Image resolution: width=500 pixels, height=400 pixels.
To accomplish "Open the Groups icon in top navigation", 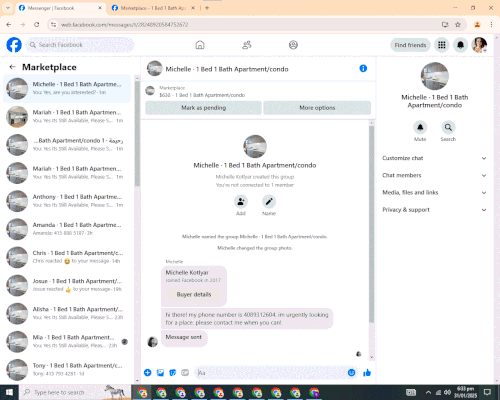I will point(293,45).
